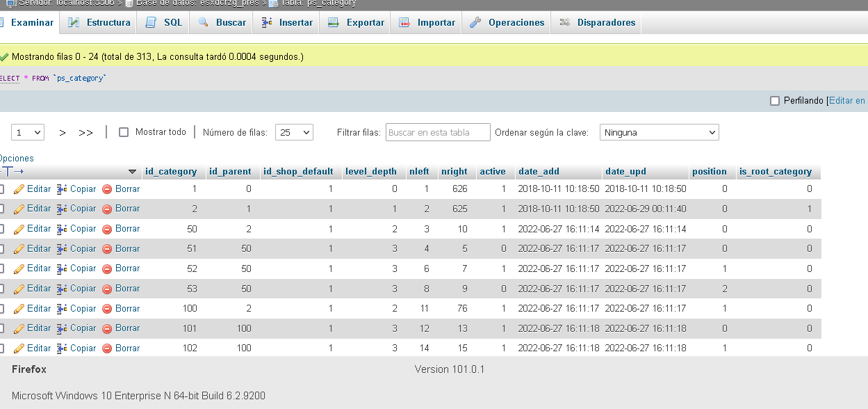Go to the Buscar tab
Viewport: 868px width, 409px height.
(x=222, y=22)
